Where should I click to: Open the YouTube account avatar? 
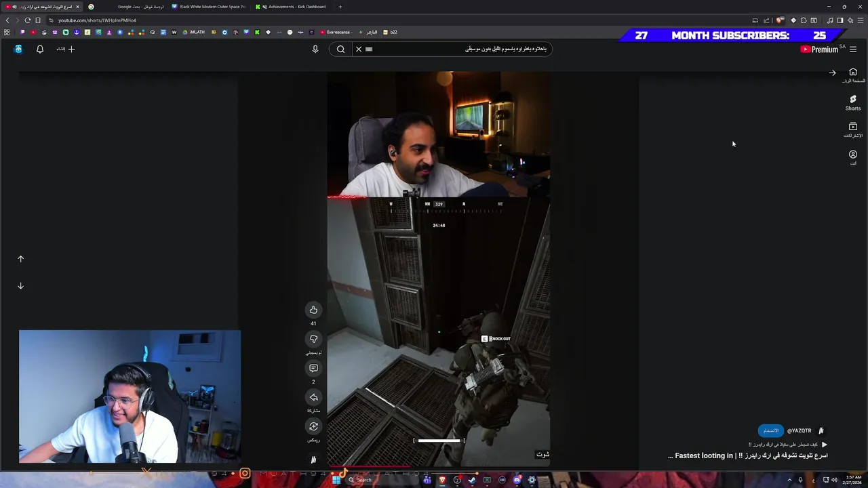point(18,49)
